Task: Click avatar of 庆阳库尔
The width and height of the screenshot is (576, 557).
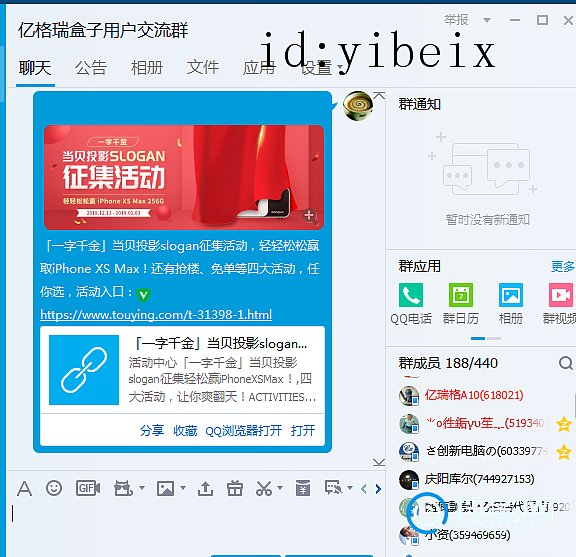Action: [x=409, y=479]
